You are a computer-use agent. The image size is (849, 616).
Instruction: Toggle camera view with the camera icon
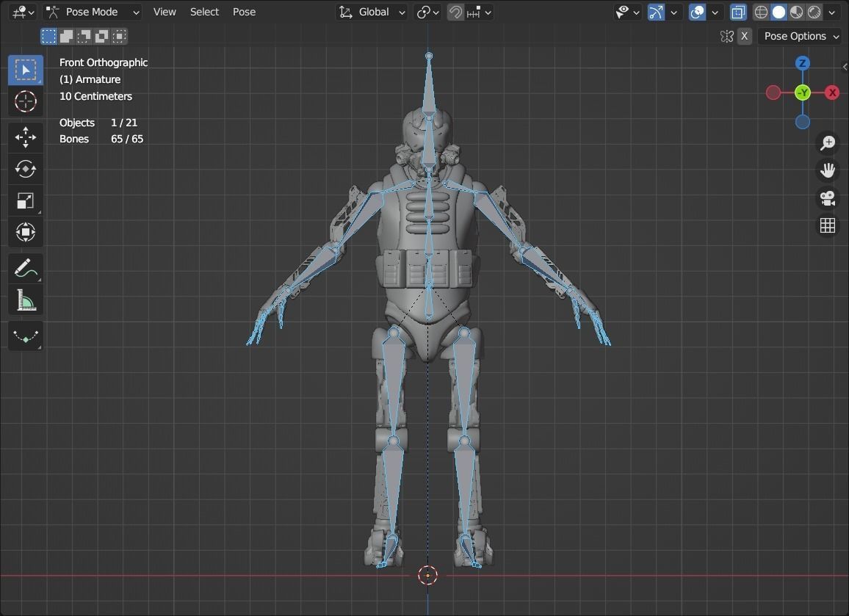[x=828, y=198]
